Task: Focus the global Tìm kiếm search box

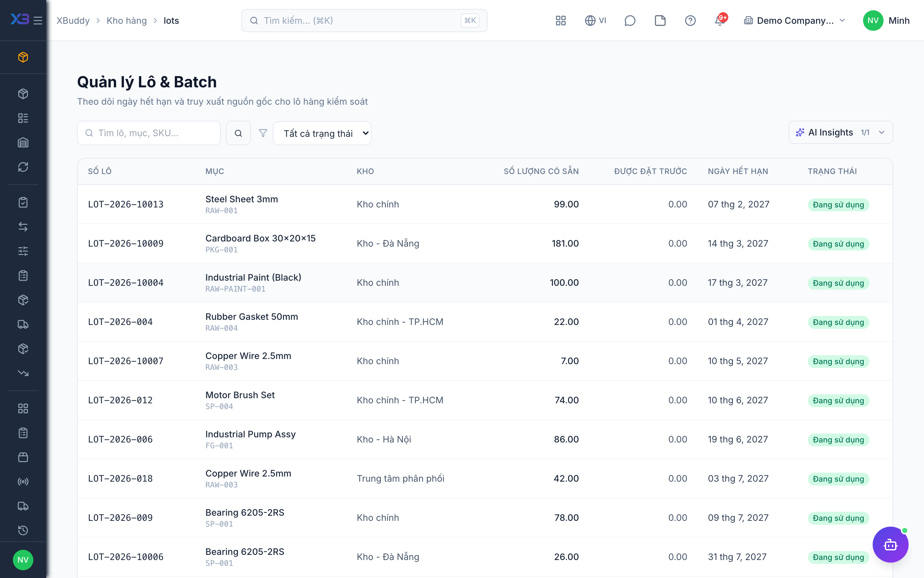Action: (x=364, y=20)
